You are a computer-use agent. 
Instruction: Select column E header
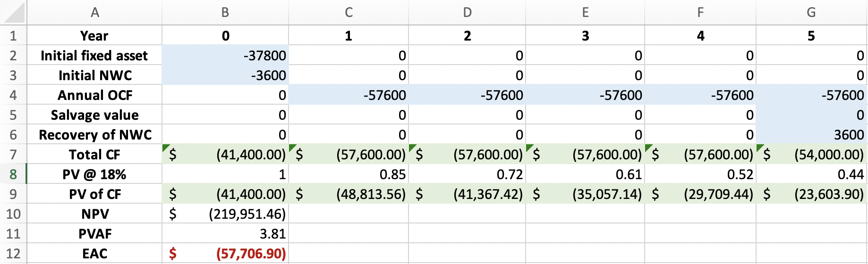tap(585, 12)
